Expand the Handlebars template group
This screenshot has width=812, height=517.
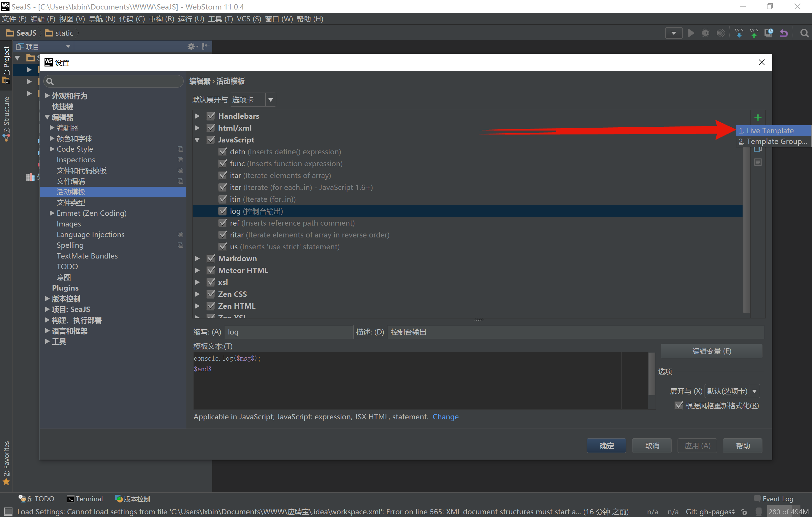point(197,116)
